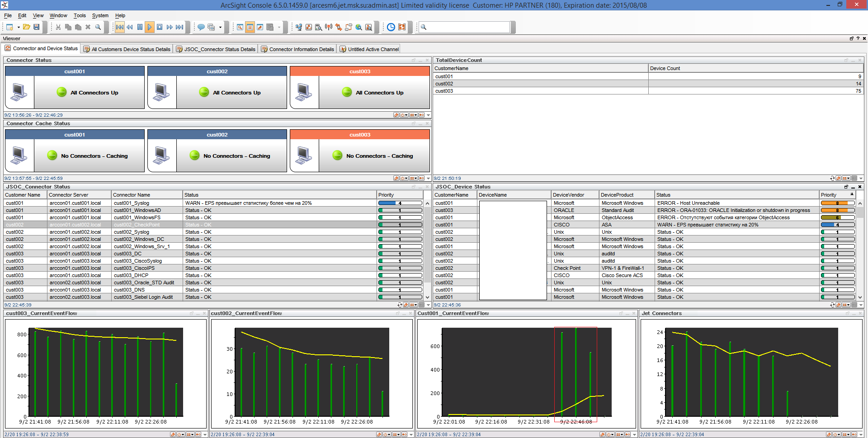Switch to JSOC_Connector Status Details tab
Viewport: 868px width, 438px height.
pos(216,49)
